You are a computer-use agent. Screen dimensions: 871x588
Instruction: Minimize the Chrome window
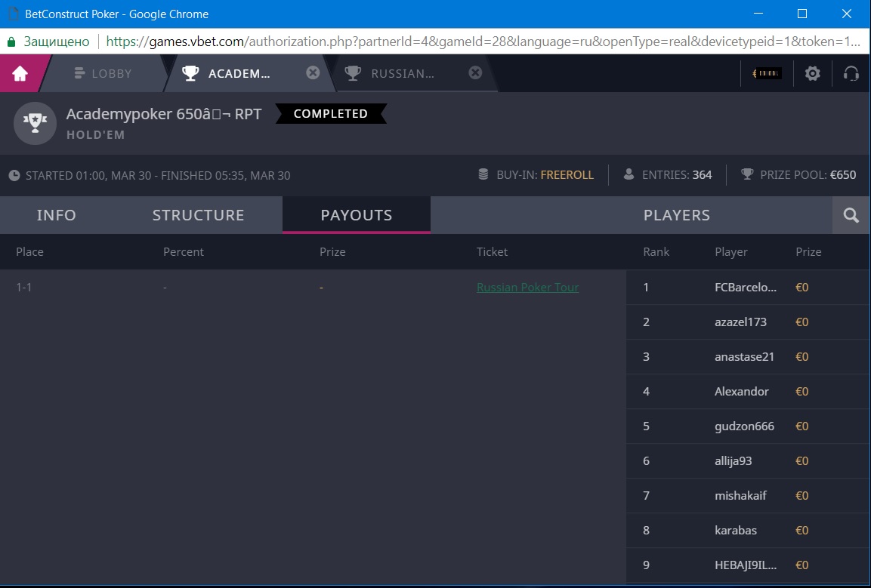pos(758,14)
